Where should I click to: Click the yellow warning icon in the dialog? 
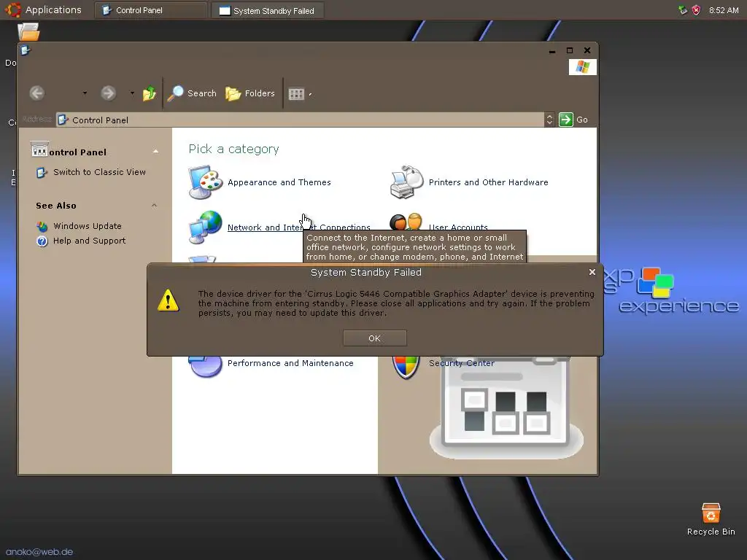[x=169, y=300]
